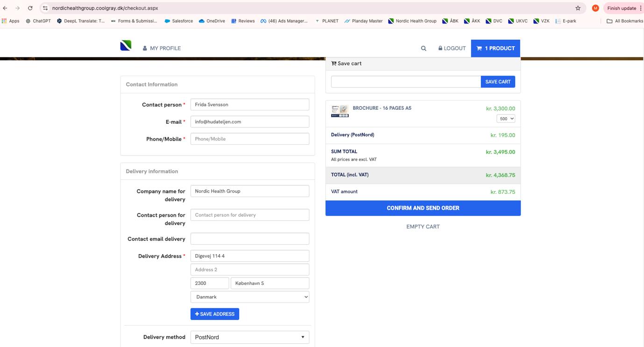The image size is (644, 347).
Task: Open the ChatGPT bookmark
Action: coord(38,21)
